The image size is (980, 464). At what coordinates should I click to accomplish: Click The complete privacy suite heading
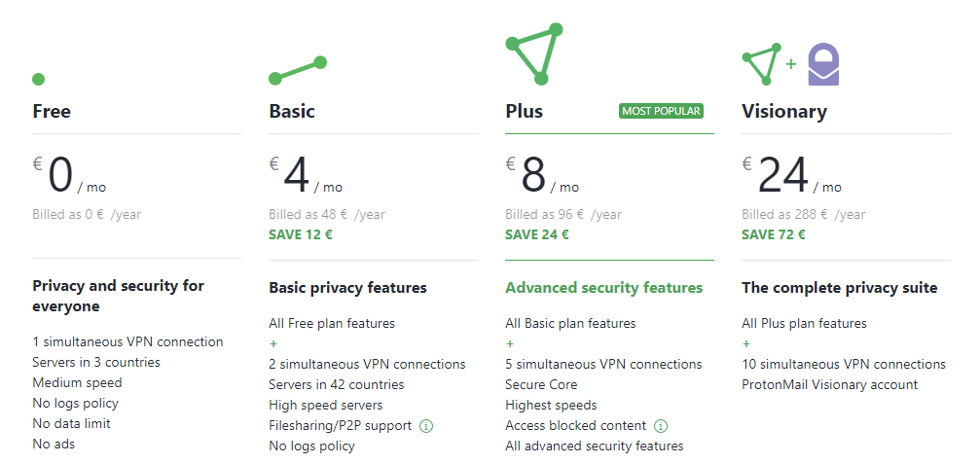click(x=840, y=288)
